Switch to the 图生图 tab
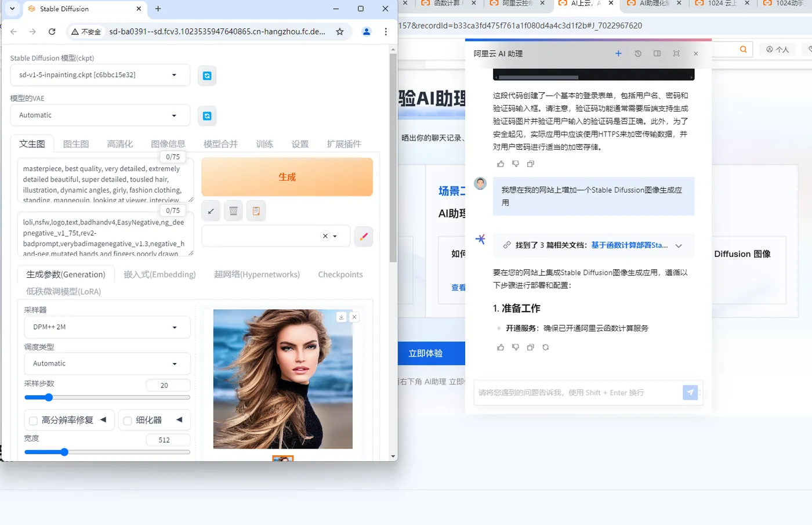The height and width of the screenshot is (525, 812). 76,144
